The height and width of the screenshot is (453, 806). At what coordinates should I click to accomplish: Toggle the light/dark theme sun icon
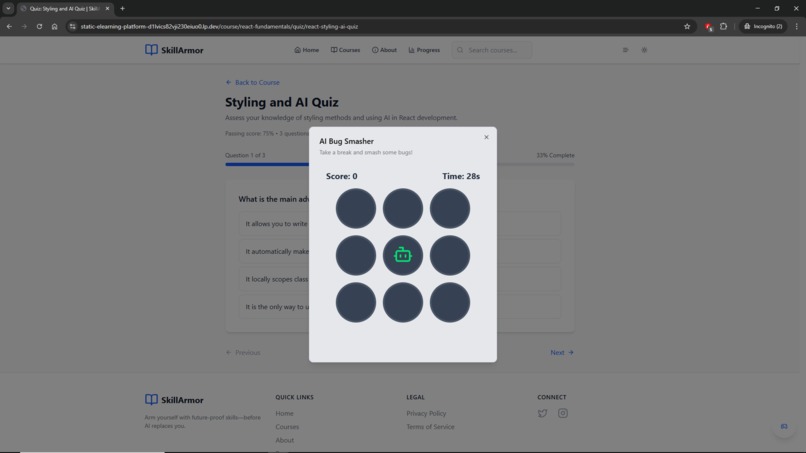644,50
